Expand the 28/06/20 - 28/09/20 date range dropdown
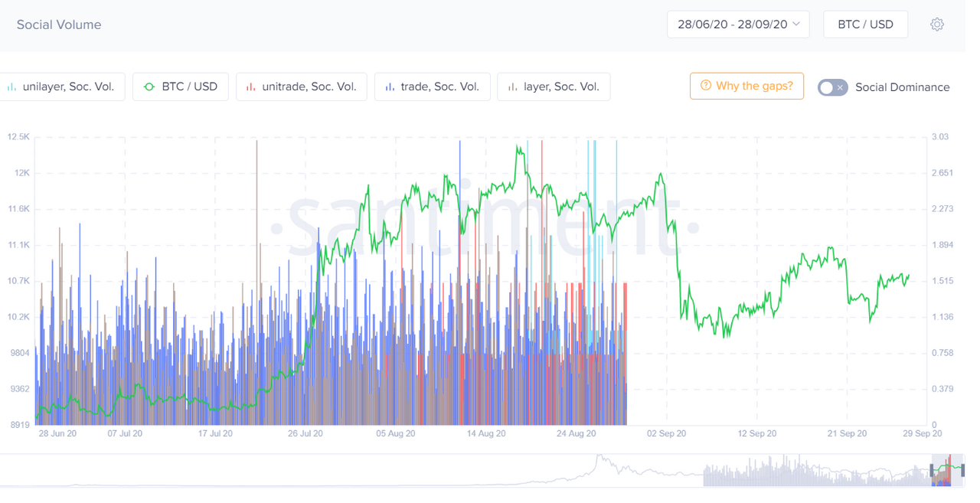 pos(738,24)
